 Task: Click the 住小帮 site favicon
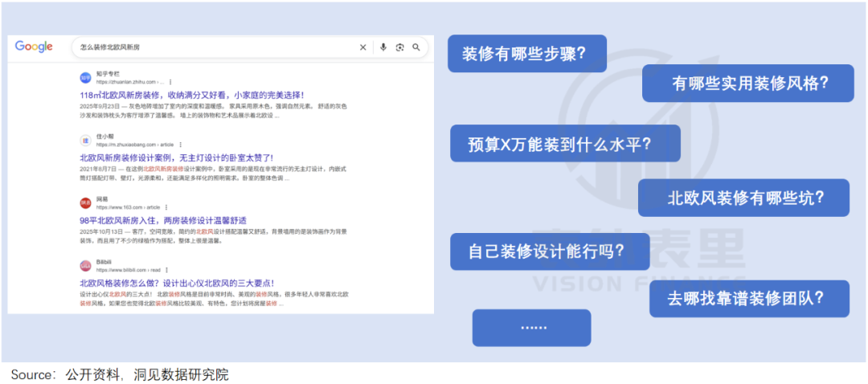(x=85, y=140)
